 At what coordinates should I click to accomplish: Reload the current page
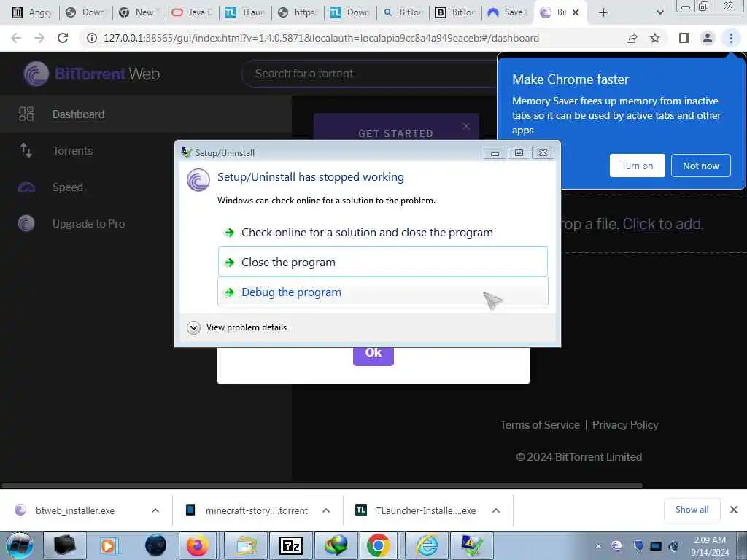(x=63, y=38)
